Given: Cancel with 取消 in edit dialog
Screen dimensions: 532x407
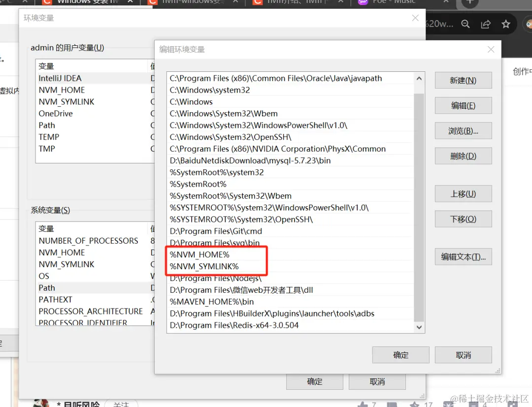Looking at the screenshot, I should point(463,355).
